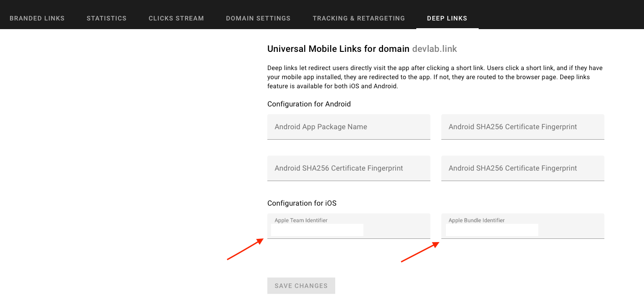
Task: Select the first Android SHA256 Certificate Fingerprint field
Action: point(522,127)
